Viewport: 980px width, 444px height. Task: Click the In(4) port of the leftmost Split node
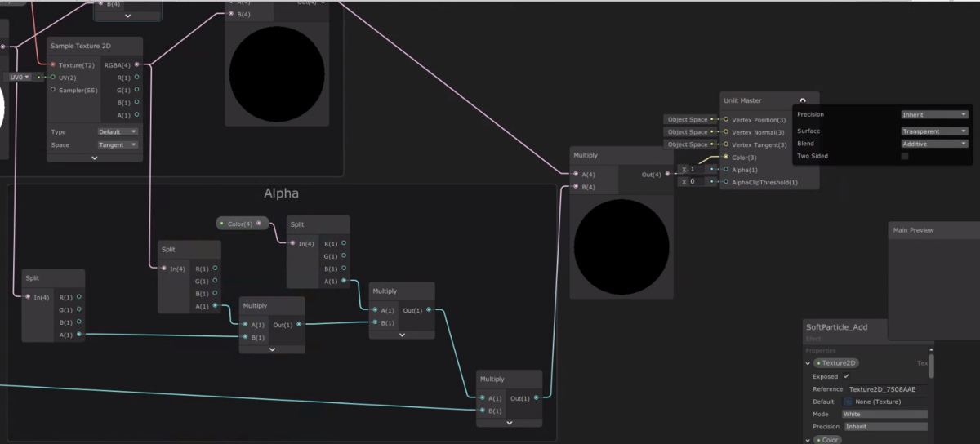28,297
